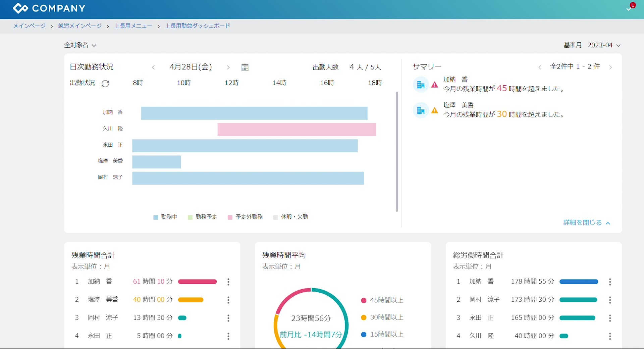The image size is (644, 349).
Task: Click 加納 香 blue work bar
Action: click(x=254, y=113)
